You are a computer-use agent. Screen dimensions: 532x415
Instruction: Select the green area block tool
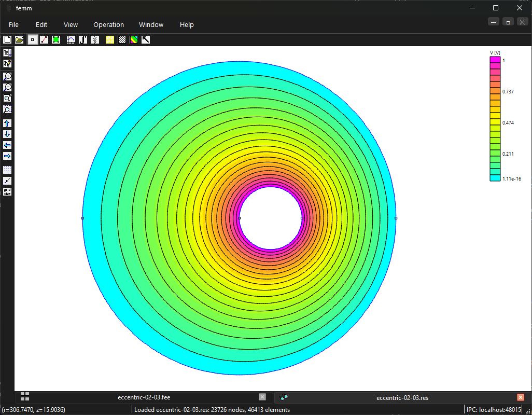tap(56, 40)
